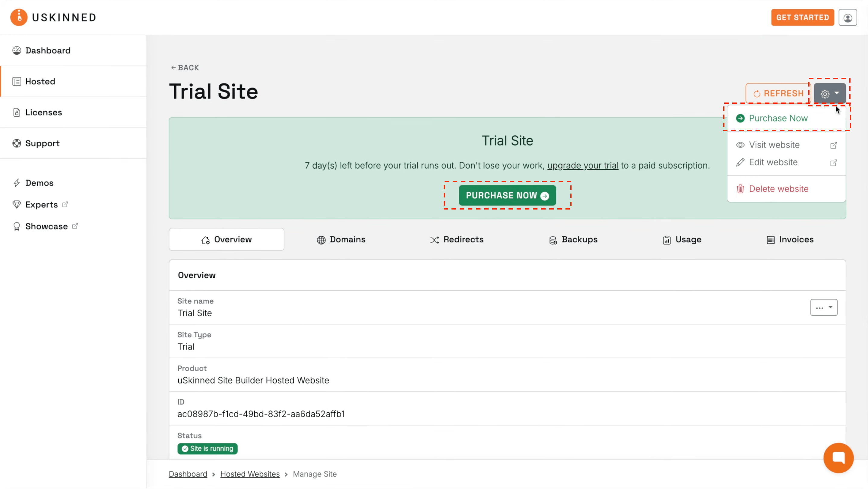
Task: Click the eye icon next to Visit website
Action: (x=740, y=145)
